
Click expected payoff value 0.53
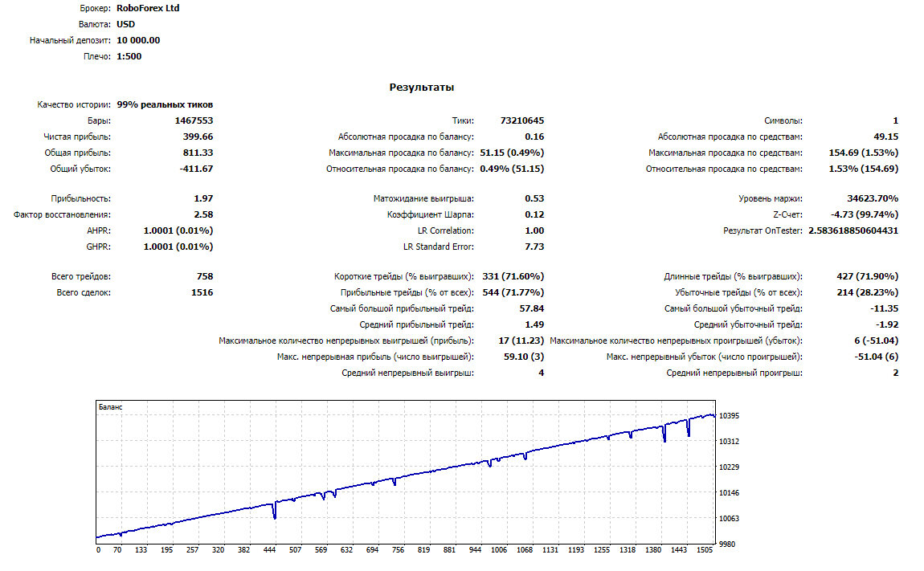pos(534,198)
